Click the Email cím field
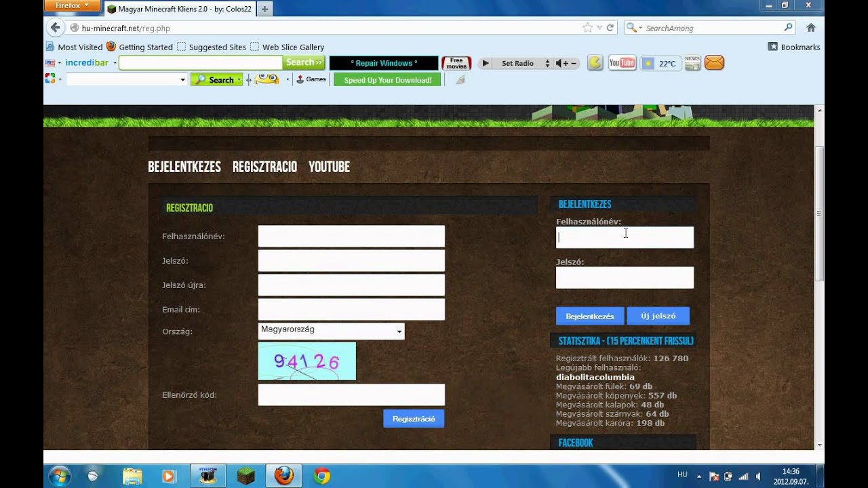868x488 pixels. click(x=351, y=310)
